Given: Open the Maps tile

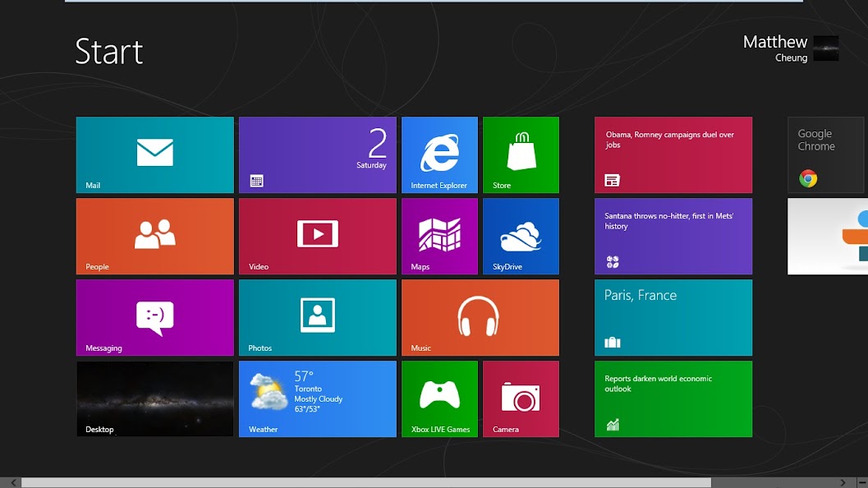Looking at the screenshot, I should [439, 237].
